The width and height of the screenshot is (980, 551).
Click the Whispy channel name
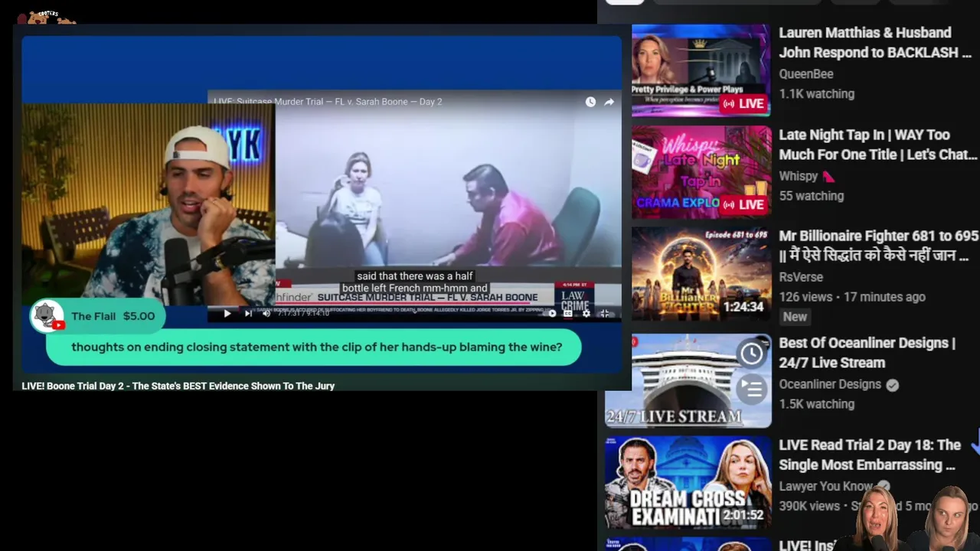coord(799,176)
